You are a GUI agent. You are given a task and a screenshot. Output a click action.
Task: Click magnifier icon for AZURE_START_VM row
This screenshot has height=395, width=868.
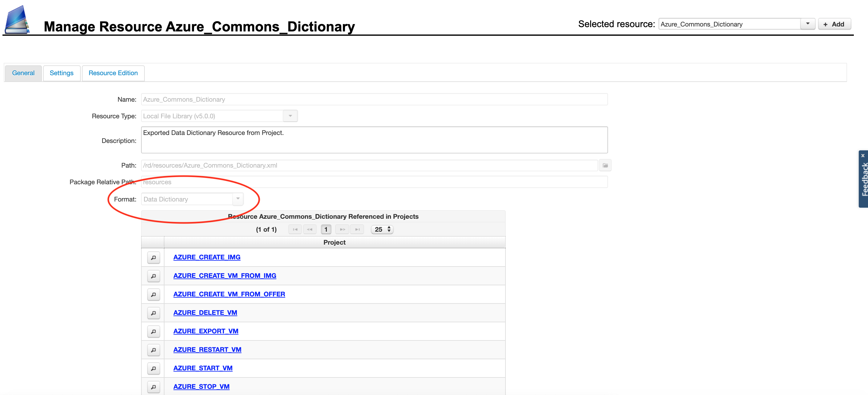[x=153, y=369]
